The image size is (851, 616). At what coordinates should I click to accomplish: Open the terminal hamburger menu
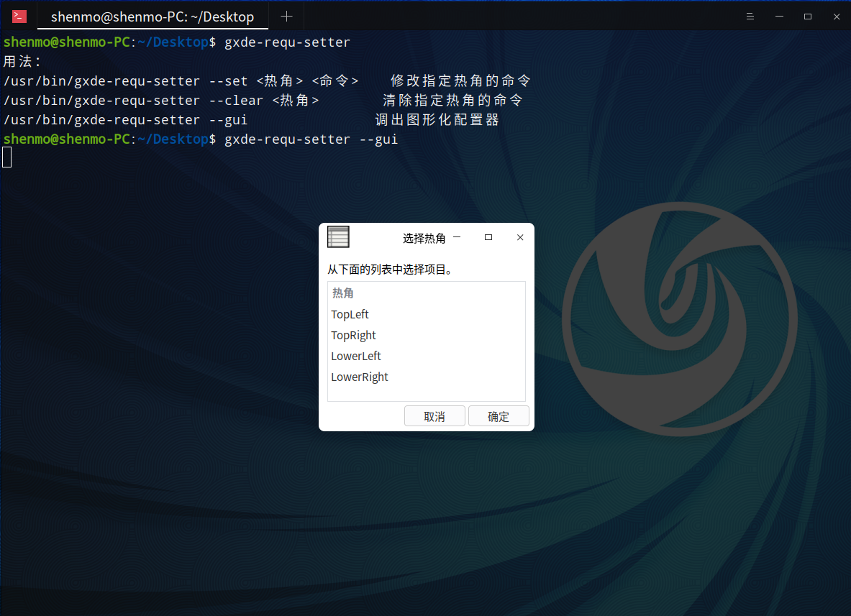750,17
